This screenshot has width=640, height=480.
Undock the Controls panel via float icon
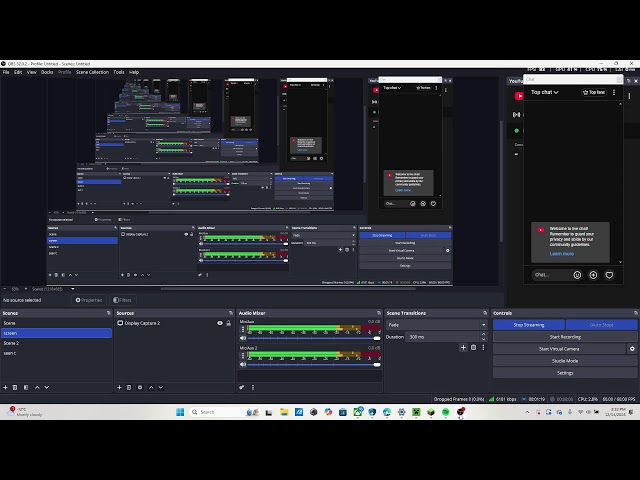pos(636,313)
